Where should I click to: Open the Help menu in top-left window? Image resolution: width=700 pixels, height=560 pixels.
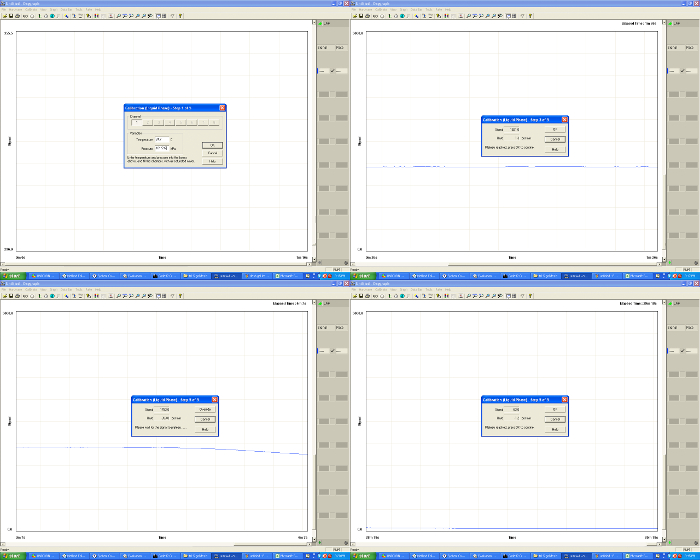click(98, 9)
